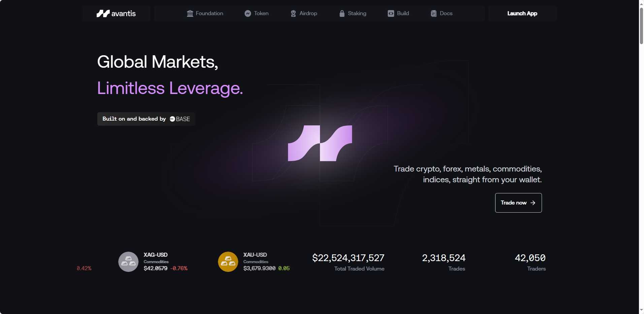Click the scrollbar down arrow
Screen dimensions: 644x314
coord(641,310)
